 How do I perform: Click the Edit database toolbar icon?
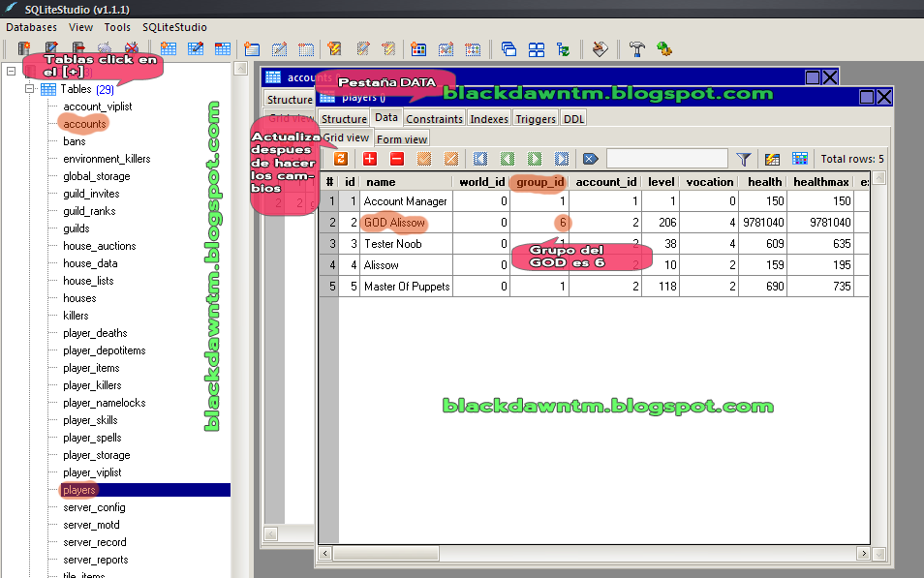tap(51, 49)
